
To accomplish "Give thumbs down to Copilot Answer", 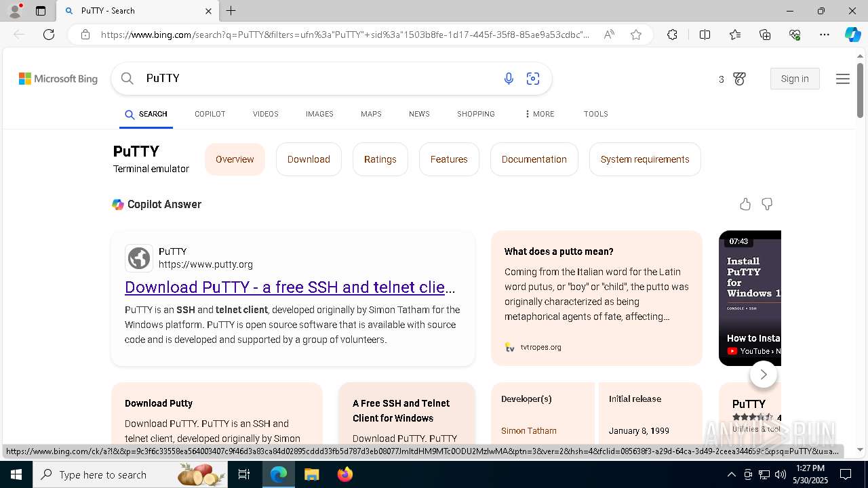I will pyautogui.click(x=767, y=204).
